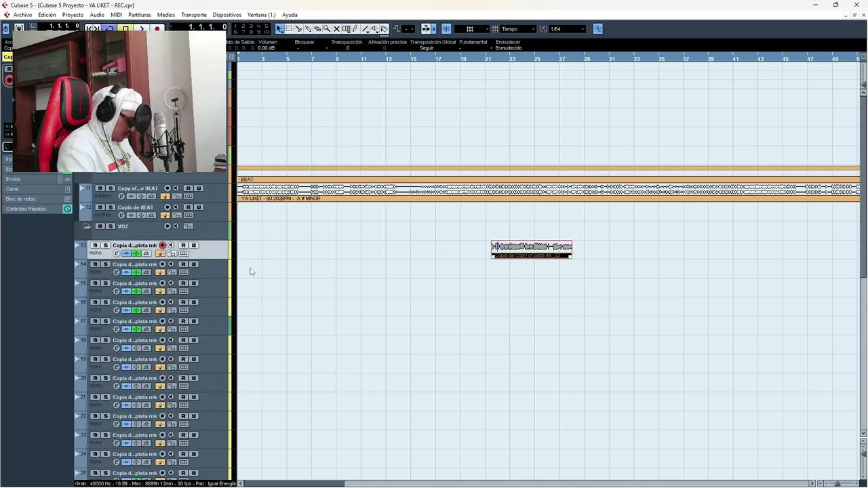The height and width of the screenshot is (488, 868).
Task: Select the Color paint bucket tool
Action: [x=384, y=28]
